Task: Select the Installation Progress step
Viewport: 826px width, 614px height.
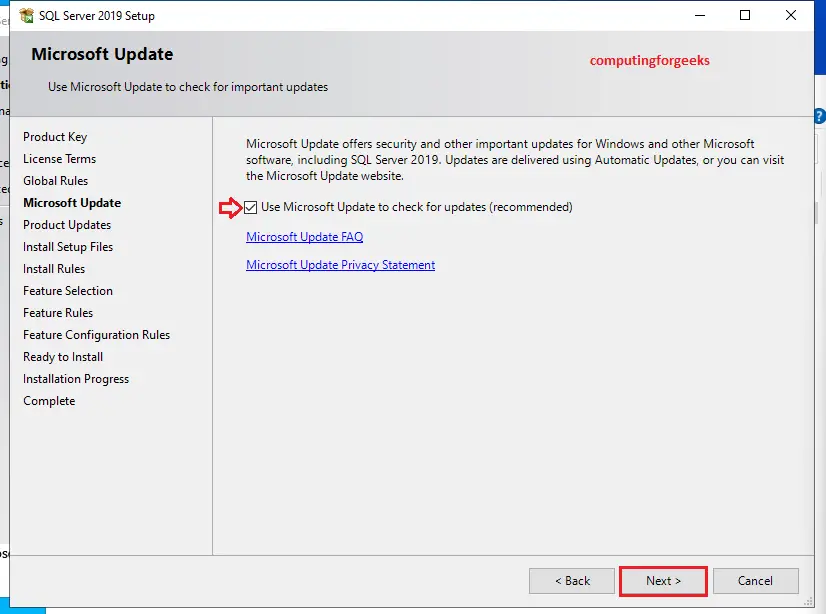Action: [76, 379]
